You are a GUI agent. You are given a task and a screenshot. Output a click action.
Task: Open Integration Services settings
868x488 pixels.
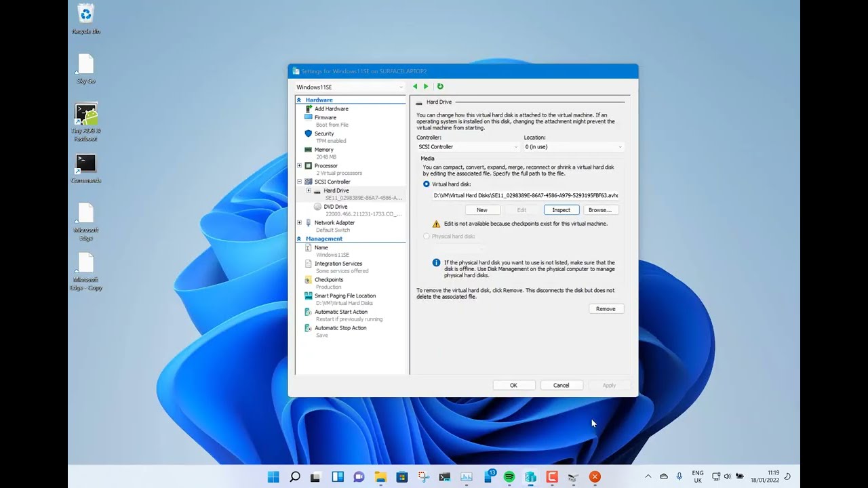(x=338, y=264)
